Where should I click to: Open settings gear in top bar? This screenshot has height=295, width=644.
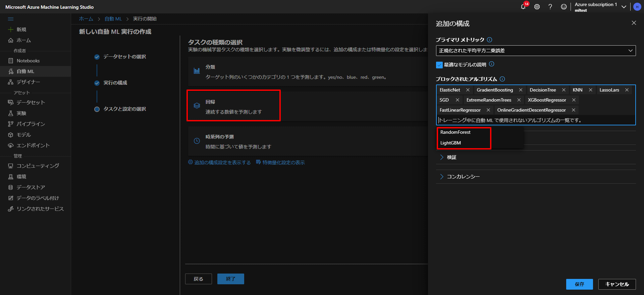tap(537, 7)
